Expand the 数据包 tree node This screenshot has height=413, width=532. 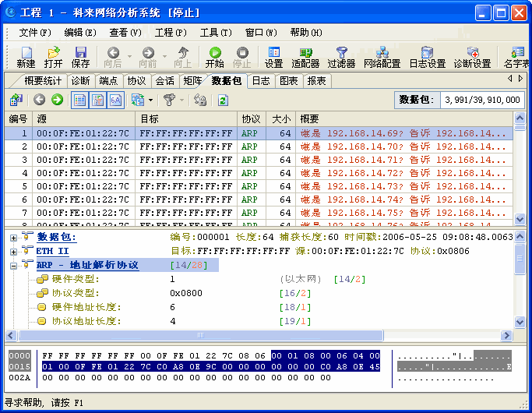tap(13, 238)
